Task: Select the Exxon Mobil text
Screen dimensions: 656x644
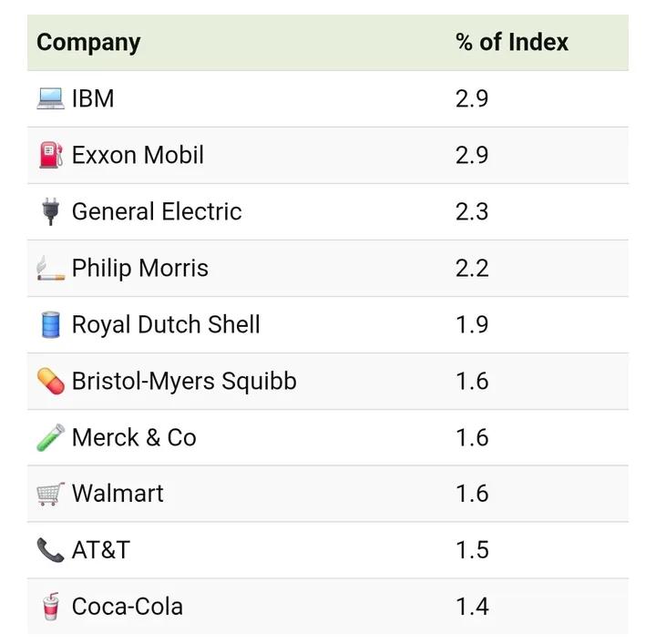Action: click(138, 155)
